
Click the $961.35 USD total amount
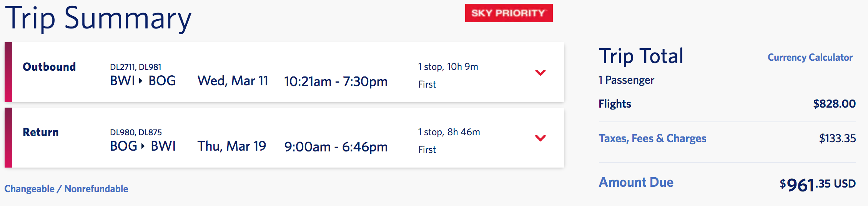817,184
